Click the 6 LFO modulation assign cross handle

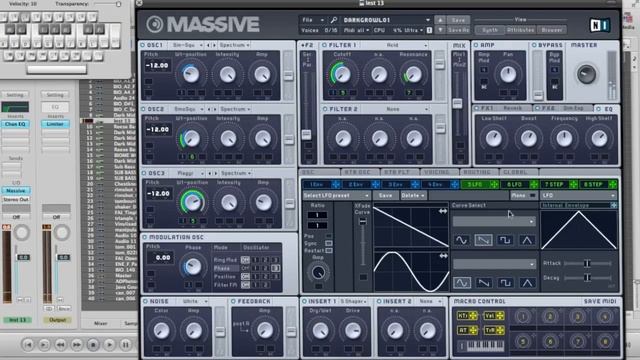pyautogui.click(x=533, y=184)
